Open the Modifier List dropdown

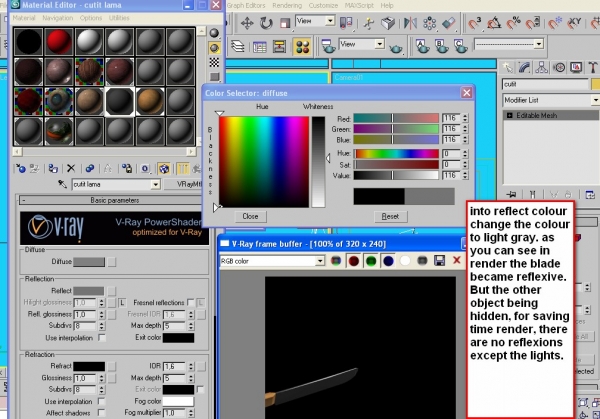tap(595, 100)
